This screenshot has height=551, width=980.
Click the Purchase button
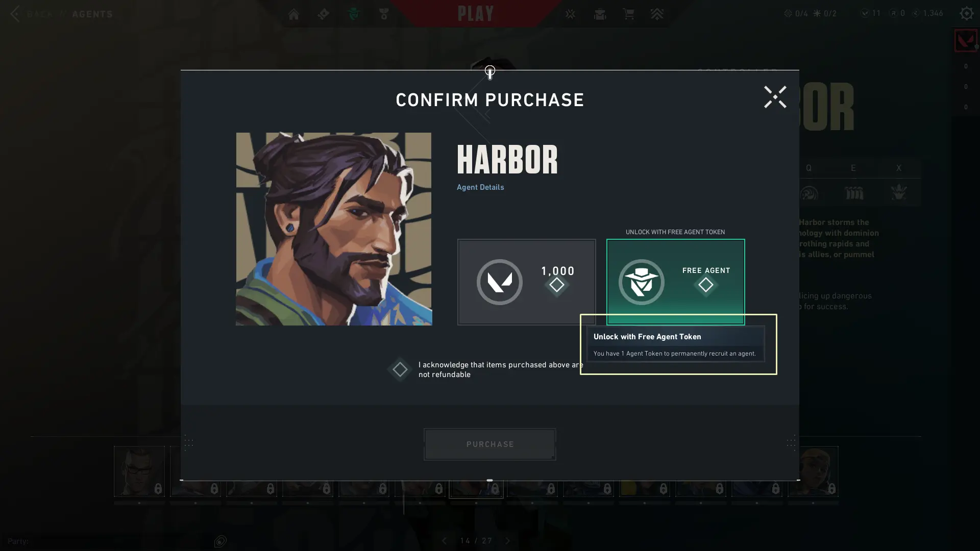click(x=489, y=444)
